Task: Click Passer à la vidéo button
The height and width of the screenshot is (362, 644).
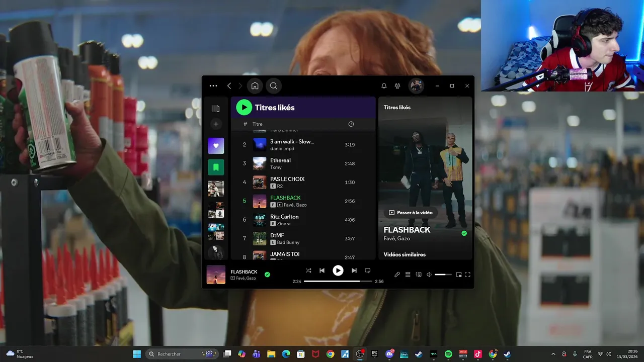Action: 411,213
